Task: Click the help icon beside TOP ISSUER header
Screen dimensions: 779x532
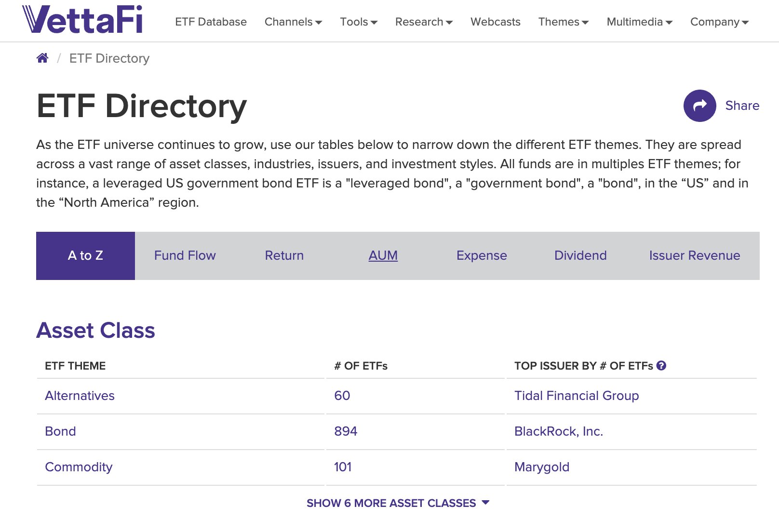Action: 661,366
